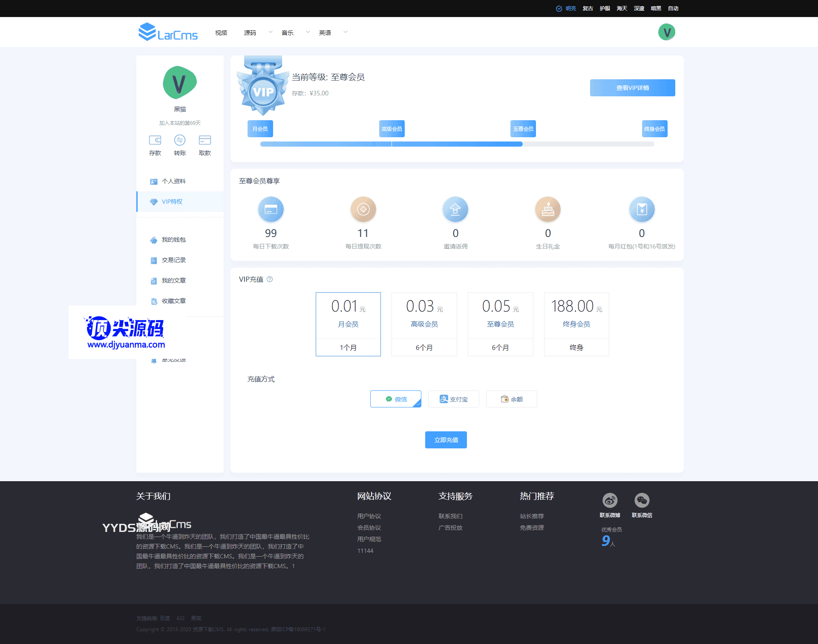Click the VIP充值 help question-mark icon
The image size is (818, 644).
(x=270, y=280)
